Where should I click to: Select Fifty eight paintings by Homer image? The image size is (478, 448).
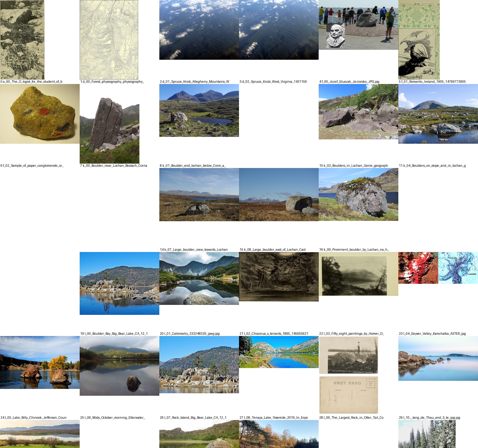358,274
